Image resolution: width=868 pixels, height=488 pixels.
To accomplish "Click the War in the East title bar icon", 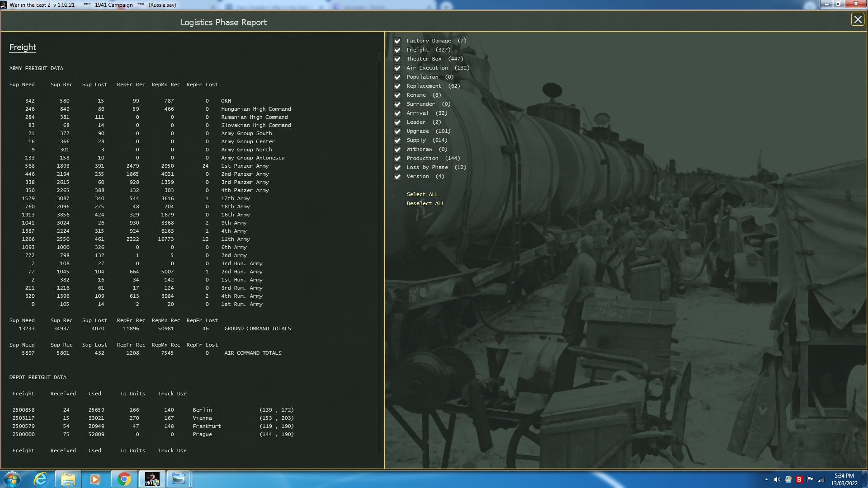I will coord(4,5).
